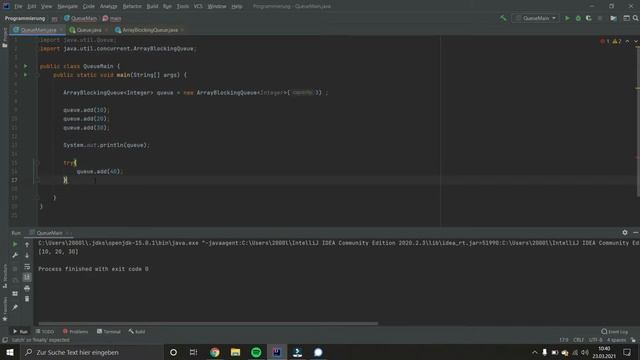Run QueueMain with the top toolbar play button
640x360 pixels.
(567, 18)
